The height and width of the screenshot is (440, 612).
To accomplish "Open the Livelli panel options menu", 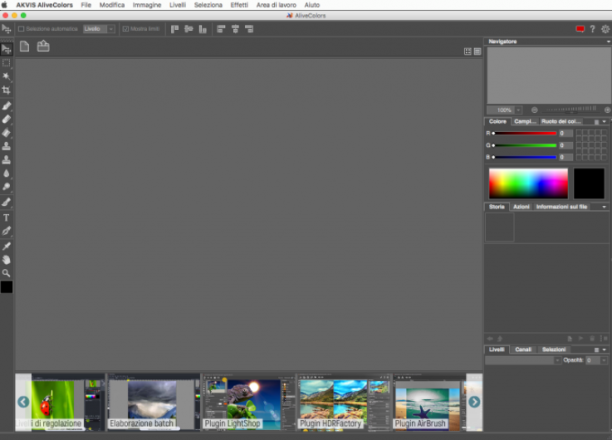I will click(x=596, y=350).
